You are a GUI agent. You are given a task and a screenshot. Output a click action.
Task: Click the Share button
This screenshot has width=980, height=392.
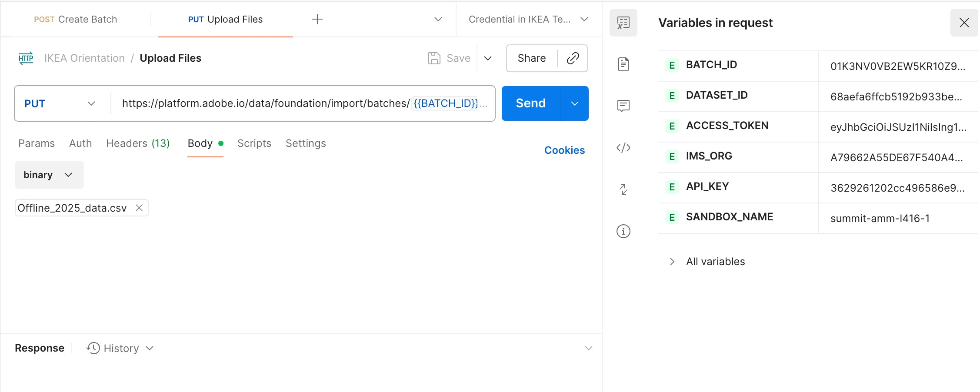click(x=532, y=58)
